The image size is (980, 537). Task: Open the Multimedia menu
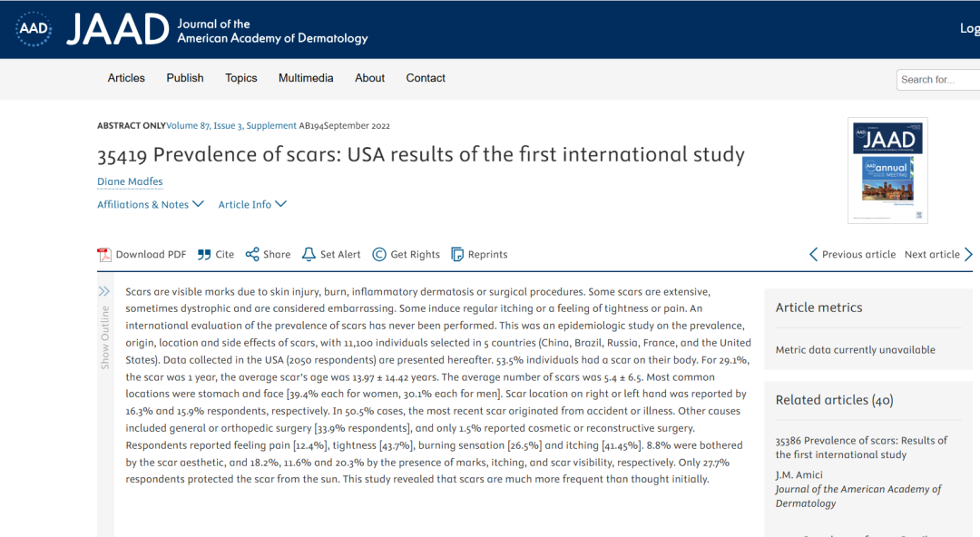pyautogui.click(x=306, y=78)
